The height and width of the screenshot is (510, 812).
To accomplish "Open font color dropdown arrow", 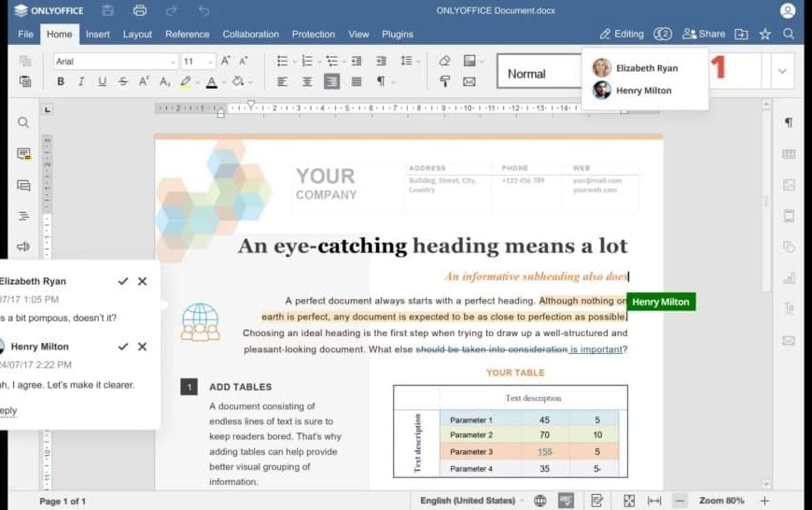I will click(x=224, y=82).
